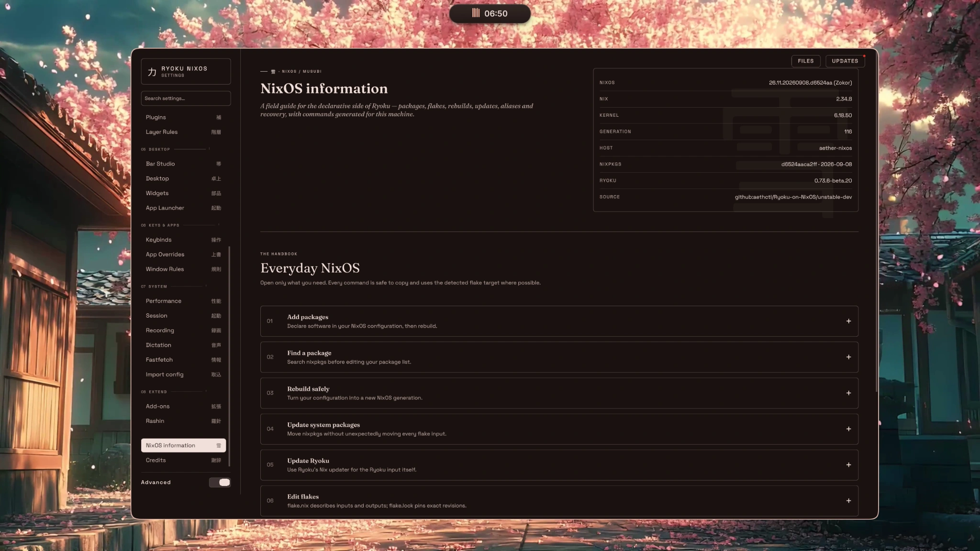
Task: Open Add-ons page
Action: [183, 406]
